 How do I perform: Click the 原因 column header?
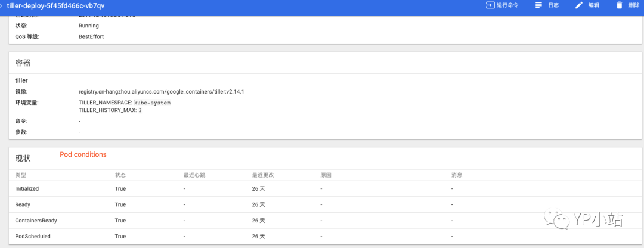point(326,175)
